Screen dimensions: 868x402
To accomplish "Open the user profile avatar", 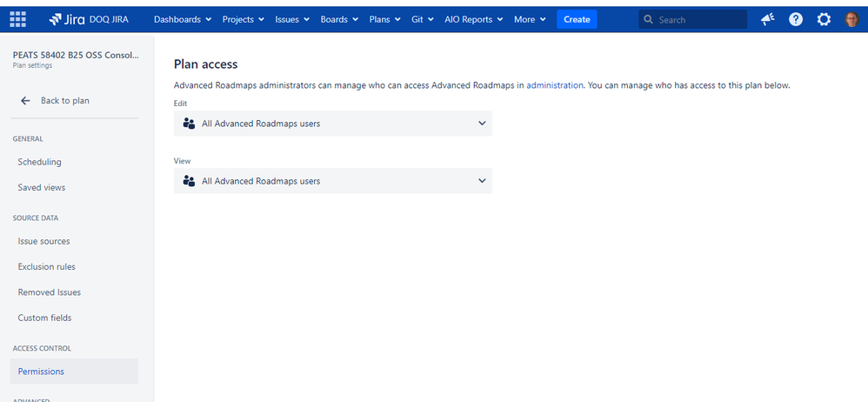I will 851,19.
